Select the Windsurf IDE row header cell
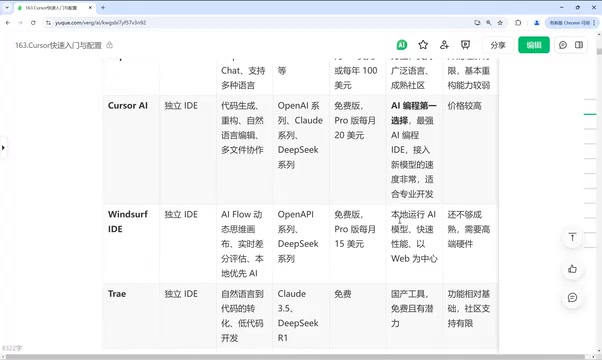Viewport: 602px width, 360px height. pos(131,244)
